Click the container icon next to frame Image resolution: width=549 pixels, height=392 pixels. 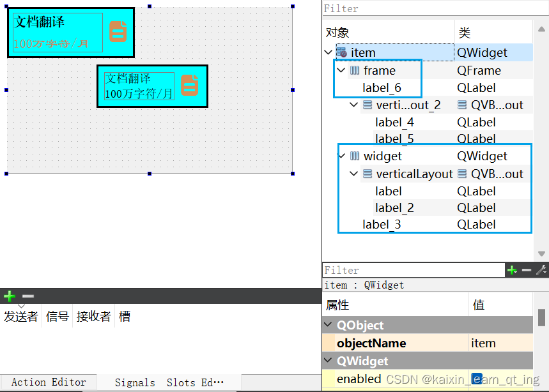click(355, 70)
